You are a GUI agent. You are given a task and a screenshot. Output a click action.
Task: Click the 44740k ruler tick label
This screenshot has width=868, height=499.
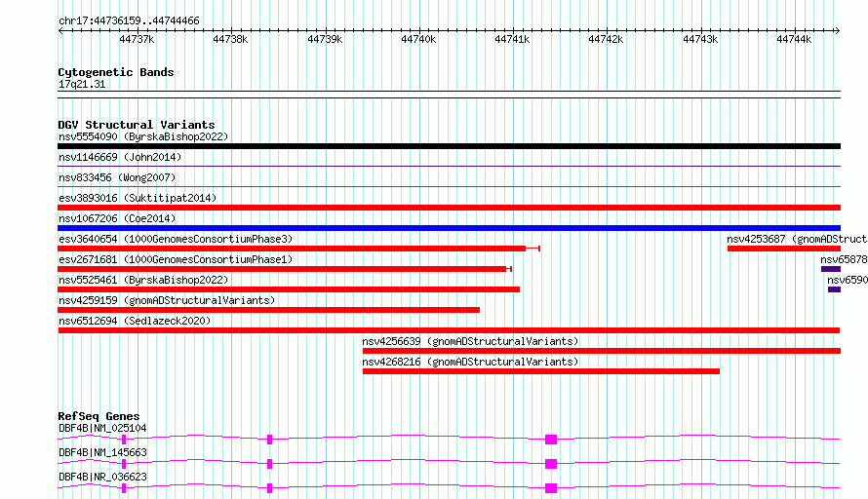point(418,39)
